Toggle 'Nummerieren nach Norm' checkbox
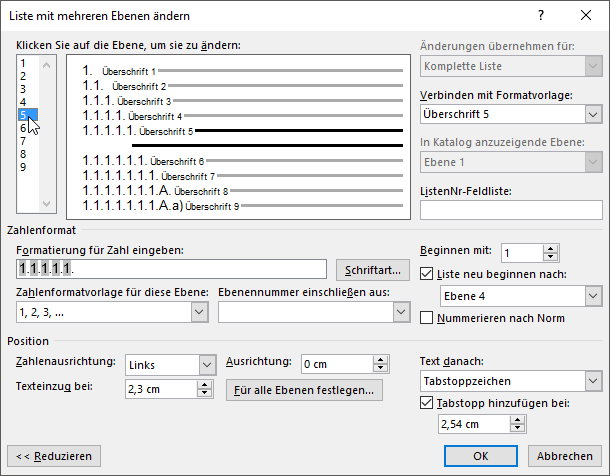610x476 pixels. (428, 318)
